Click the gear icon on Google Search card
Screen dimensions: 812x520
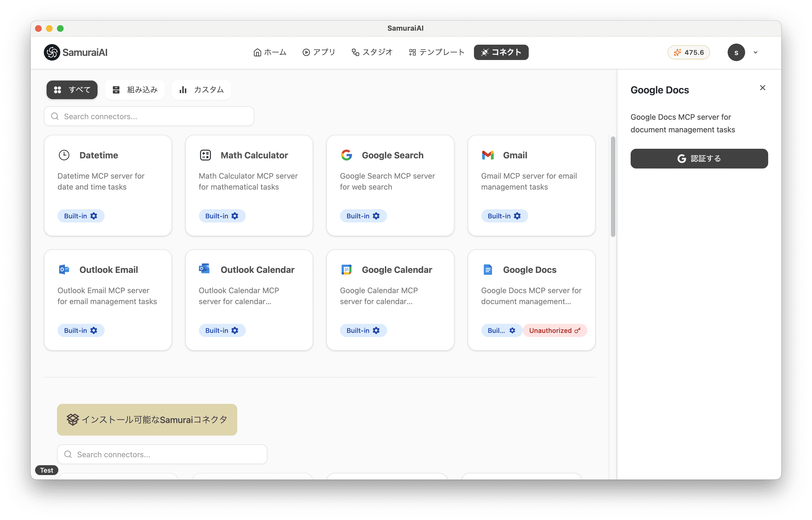(x=376, y=216)
